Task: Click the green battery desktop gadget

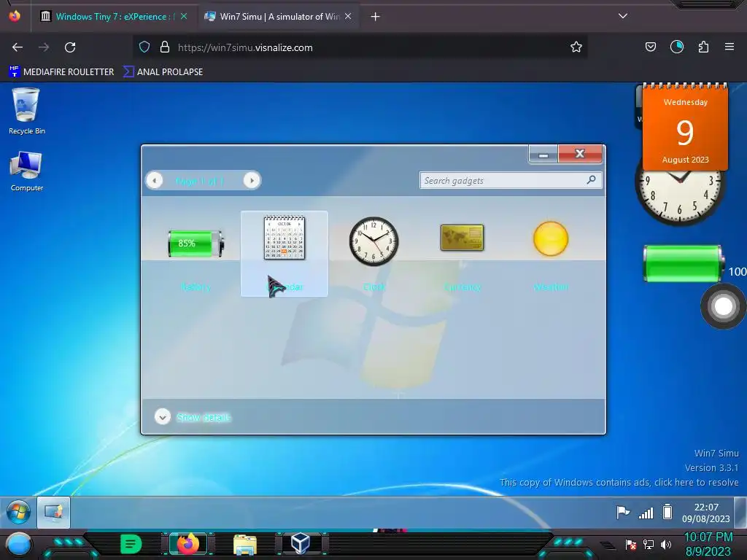Action: pos(683,263)
